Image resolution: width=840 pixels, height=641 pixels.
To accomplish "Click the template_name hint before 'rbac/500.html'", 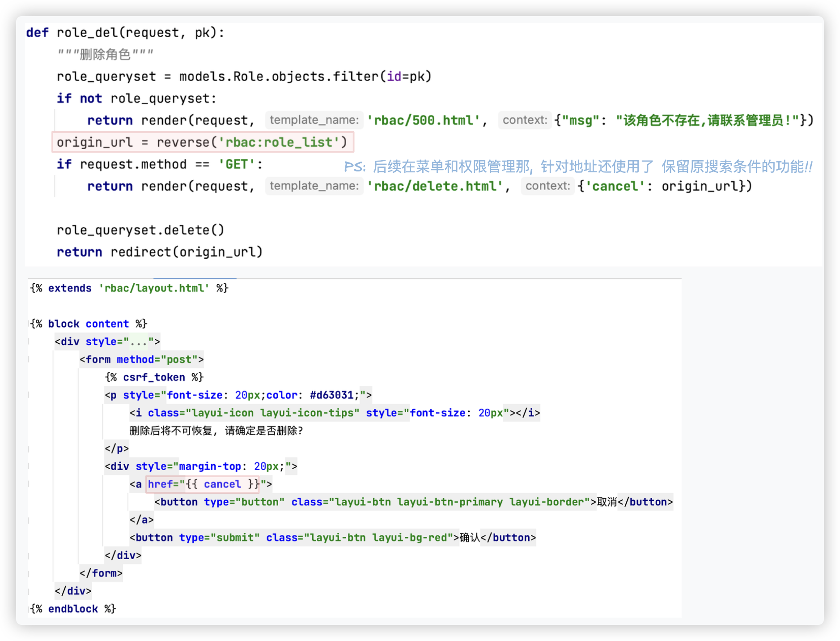I will click(314, 120).
